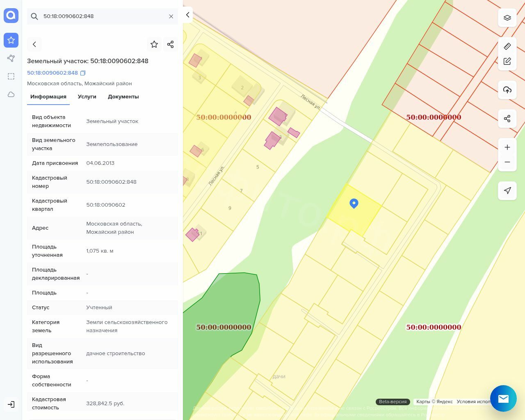
Task: Go back to previous results
Action: point(34,44)
